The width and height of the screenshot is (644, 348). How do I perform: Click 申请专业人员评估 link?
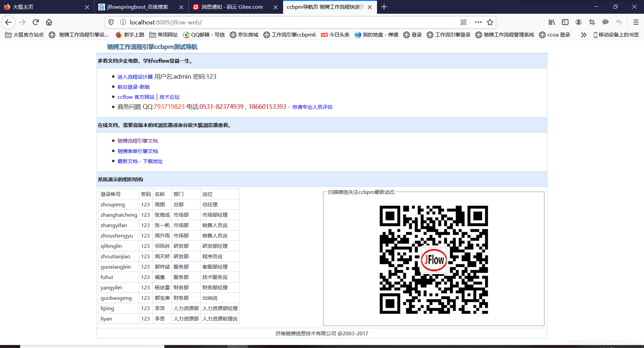pyautogui.click(x=312, y=107)
